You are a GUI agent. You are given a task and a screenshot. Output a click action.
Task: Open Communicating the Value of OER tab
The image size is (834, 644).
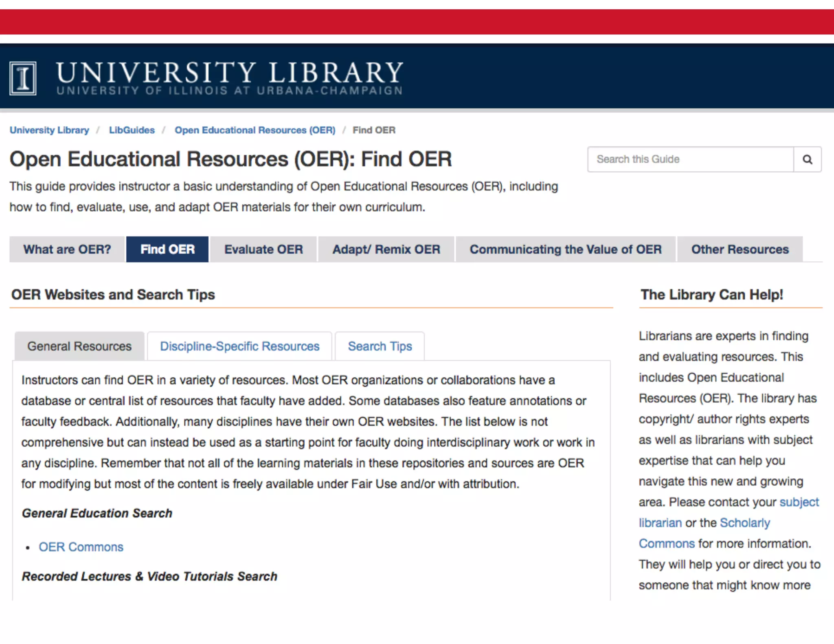(x=566, y=249)
